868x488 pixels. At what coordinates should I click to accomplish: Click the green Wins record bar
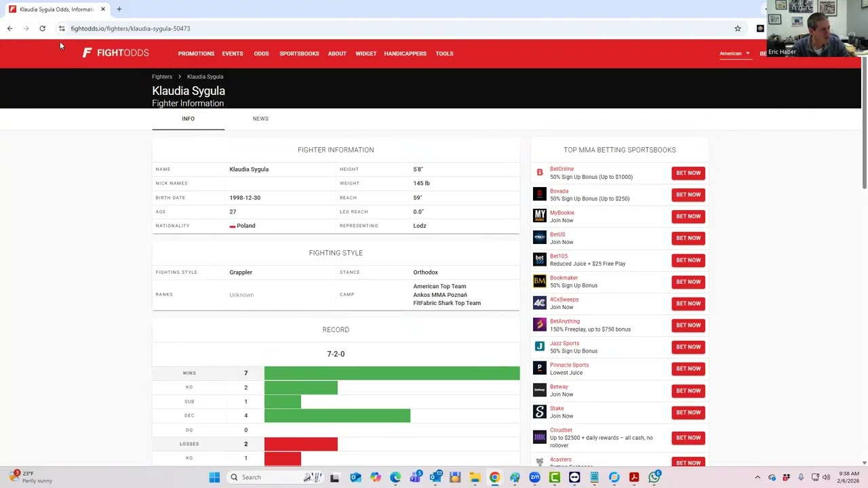pos(392,373)
